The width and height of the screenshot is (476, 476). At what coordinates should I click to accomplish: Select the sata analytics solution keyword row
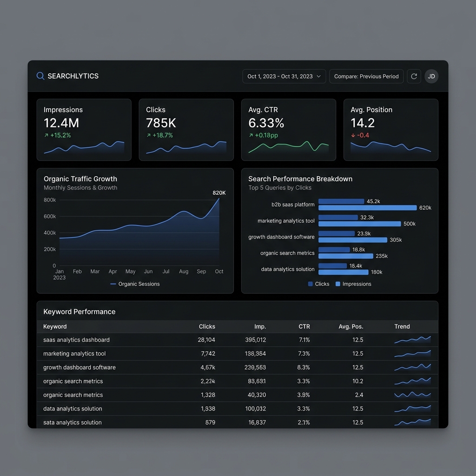(238, 422)
